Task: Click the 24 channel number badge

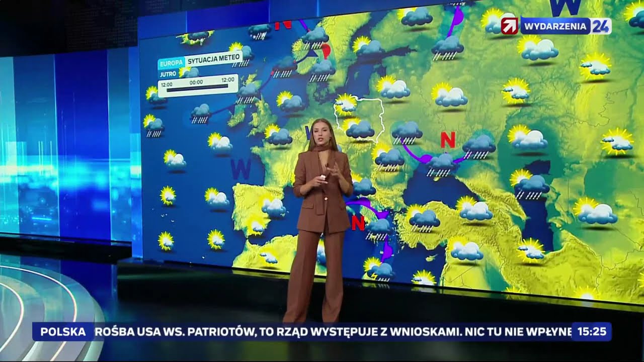Action: tap(601, 26)
